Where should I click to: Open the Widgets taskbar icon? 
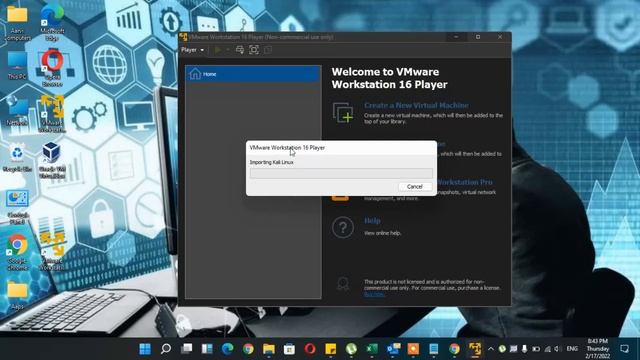[x=207, y=349]
